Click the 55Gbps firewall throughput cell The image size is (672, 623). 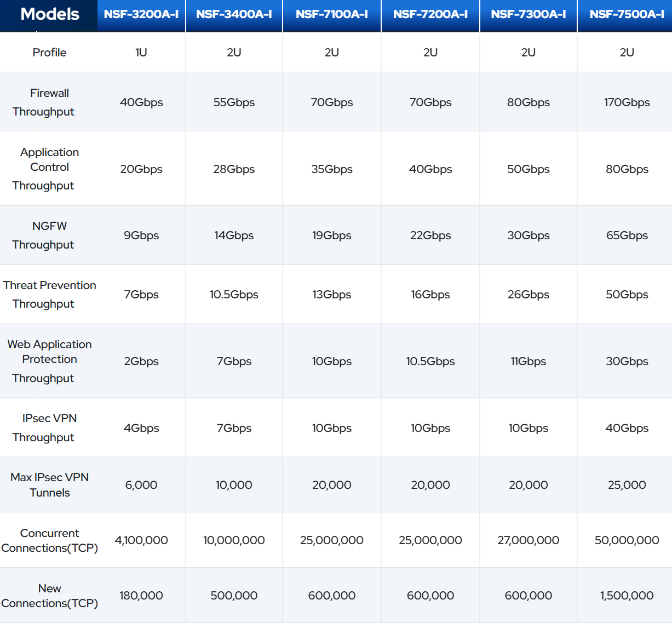point(234,102)
